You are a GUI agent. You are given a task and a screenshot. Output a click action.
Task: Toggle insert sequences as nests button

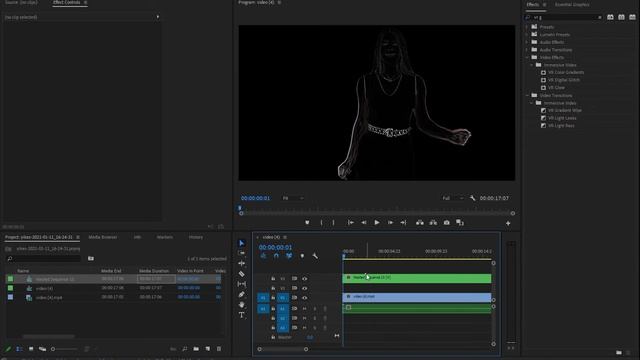click(x=263, y=256)
